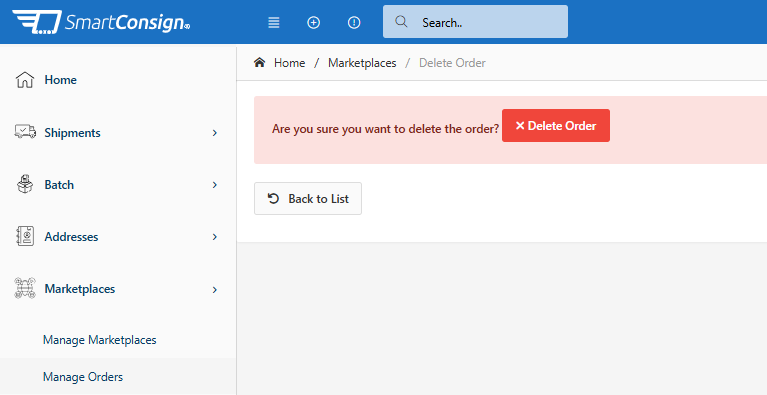The height and width of the screenshot is (395, 767).
Task: Open Manage Orders submenu item
Action: pos(83,377)
